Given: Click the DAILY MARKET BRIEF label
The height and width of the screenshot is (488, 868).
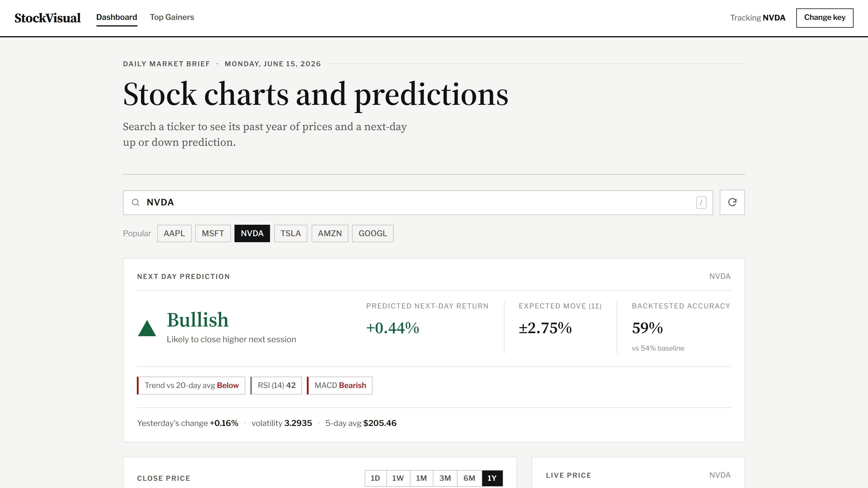Looking at the screenshot, I should point(166,64).
